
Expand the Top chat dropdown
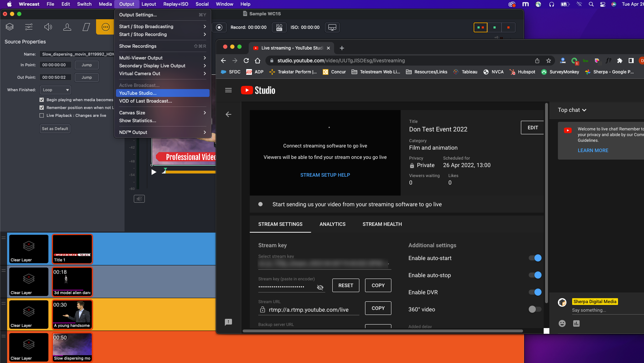pos(572,110)
